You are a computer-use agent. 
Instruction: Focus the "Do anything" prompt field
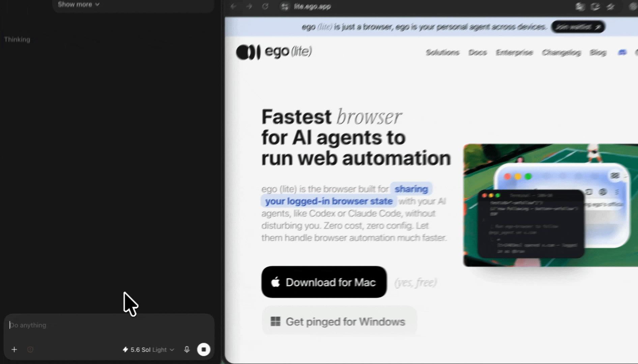(109, 325)
